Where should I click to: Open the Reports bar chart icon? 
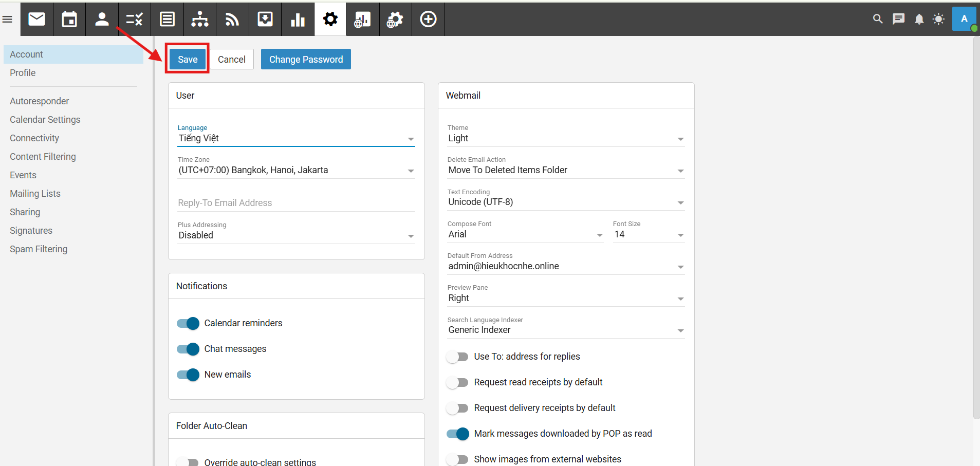point(298,20)
